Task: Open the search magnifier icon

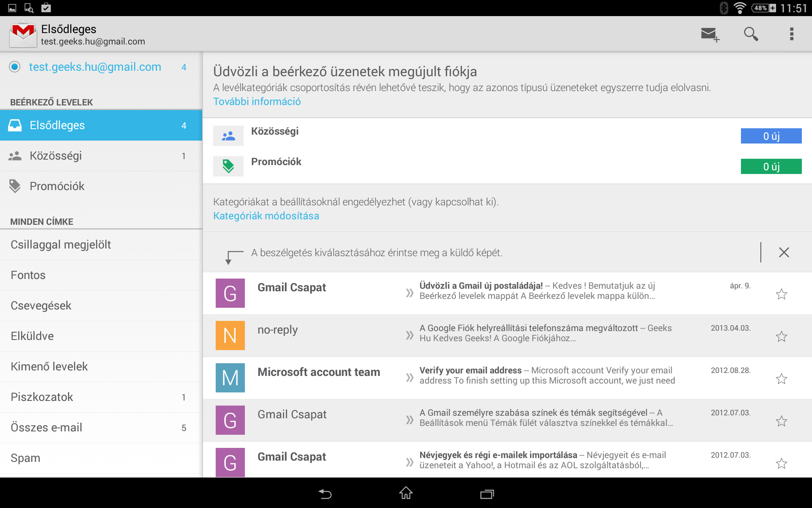Action: pyautogui.click(x=751, y=34)
